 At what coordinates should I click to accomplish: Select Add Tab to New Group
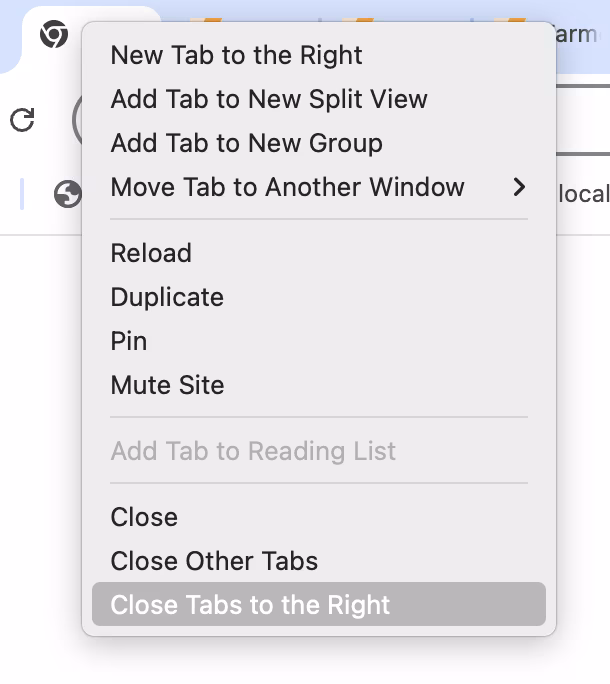[x=246, y=143]
